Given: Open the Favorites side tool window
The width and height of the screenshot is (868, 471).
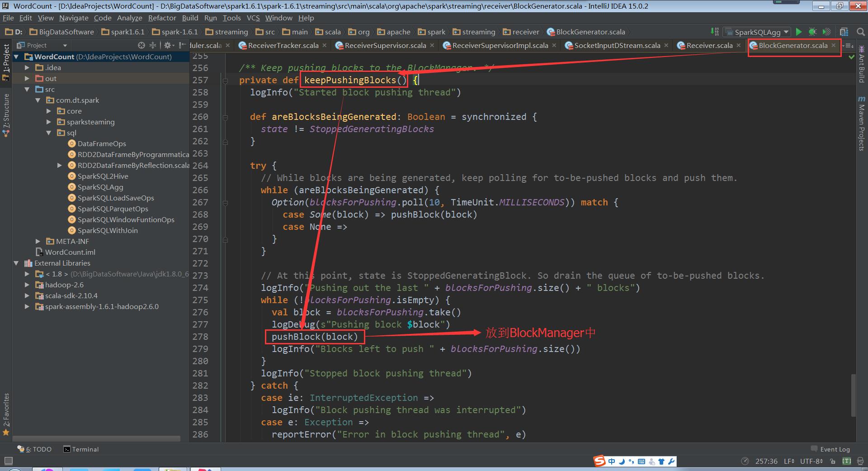Looking at the screenshot, I should click(x=6, y=414).
